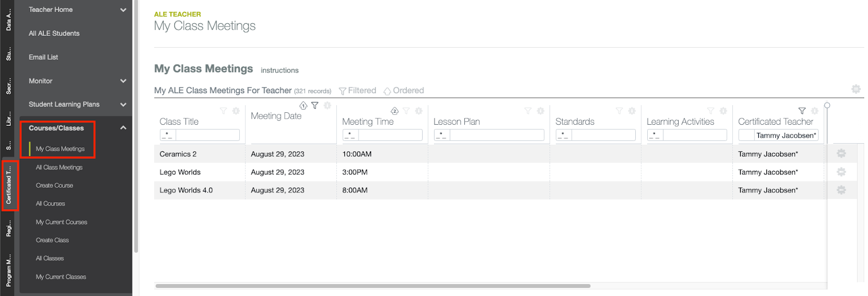868x296 pixels.
Task: Open the gear settings for Class Title column
Action: pos(236,111)
